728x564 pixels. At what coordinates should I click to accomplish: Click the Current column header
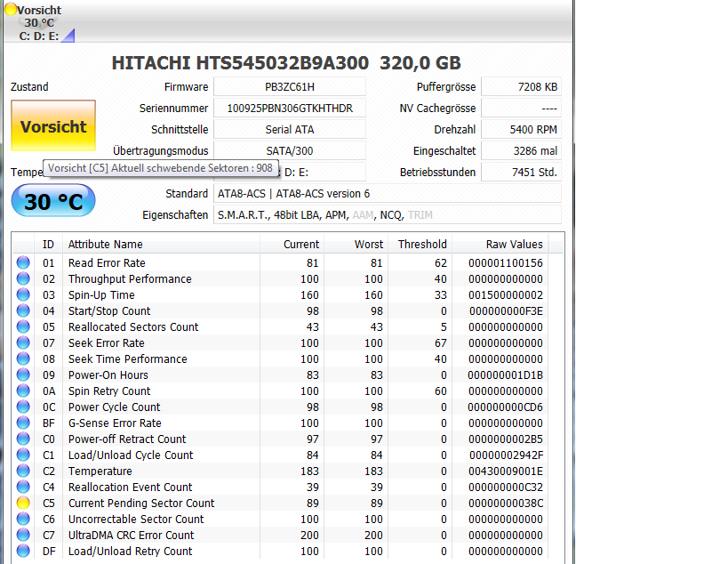tap(292, 244)
